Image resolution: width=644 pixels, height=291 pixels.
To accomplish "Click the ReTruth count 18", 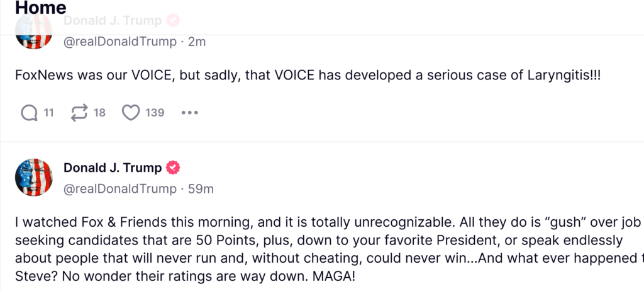I will 99,113.
